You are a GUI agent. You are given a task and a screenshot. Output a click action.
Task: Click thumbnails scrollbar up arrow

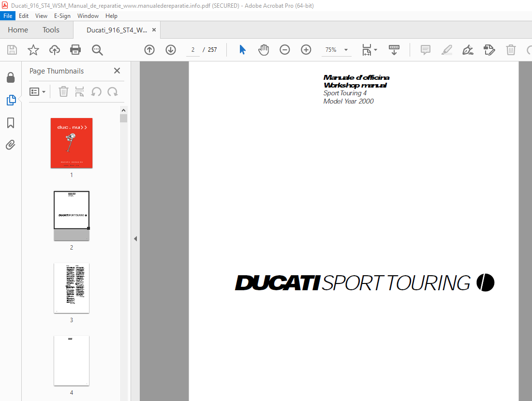[x=123, y=110]
